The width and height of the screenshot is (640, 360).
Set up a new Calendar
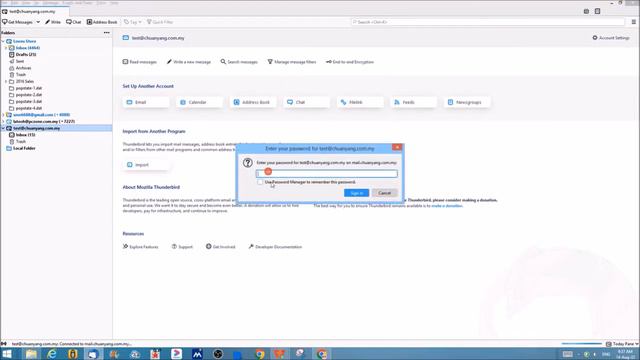pos(200,102)
